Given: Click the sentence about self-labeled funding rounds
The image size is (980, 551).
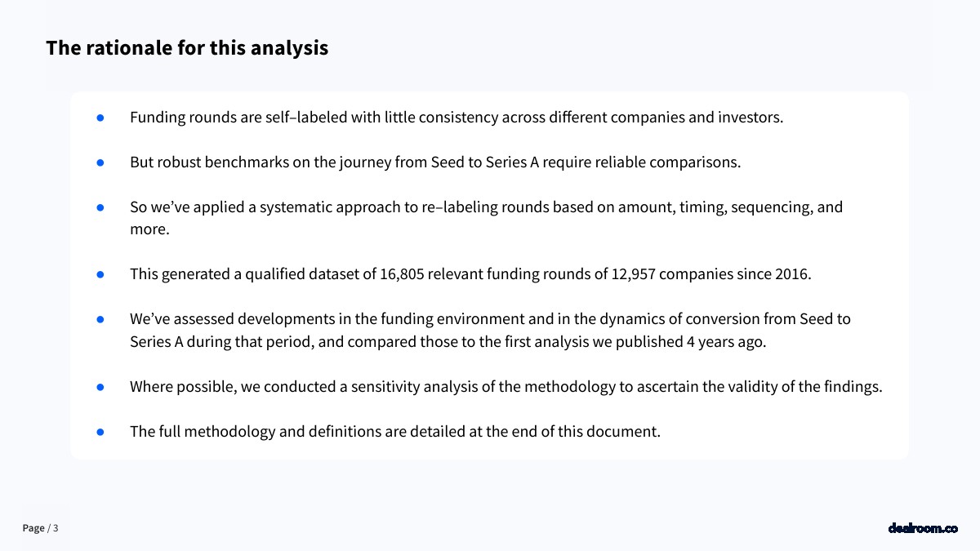Looking at the screenshot, I should coord(456,118).
